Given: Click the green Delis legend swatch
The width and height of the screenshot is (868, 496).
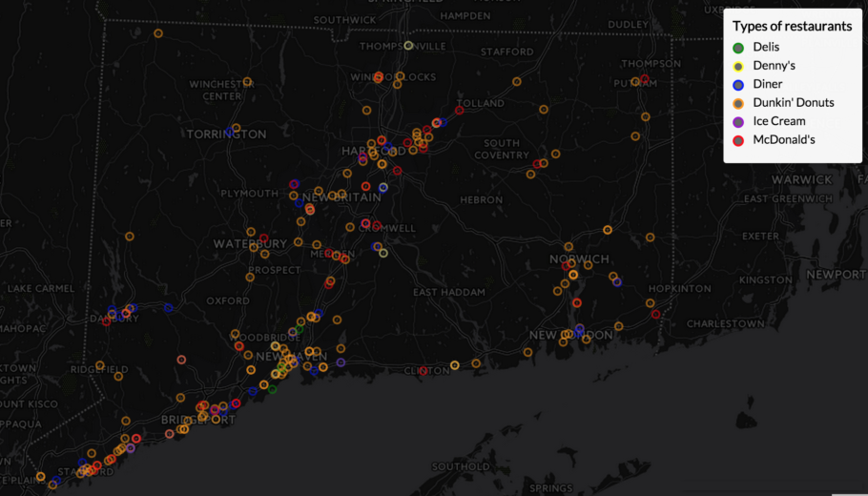Looking at the screenshot, I should [738, 48].
